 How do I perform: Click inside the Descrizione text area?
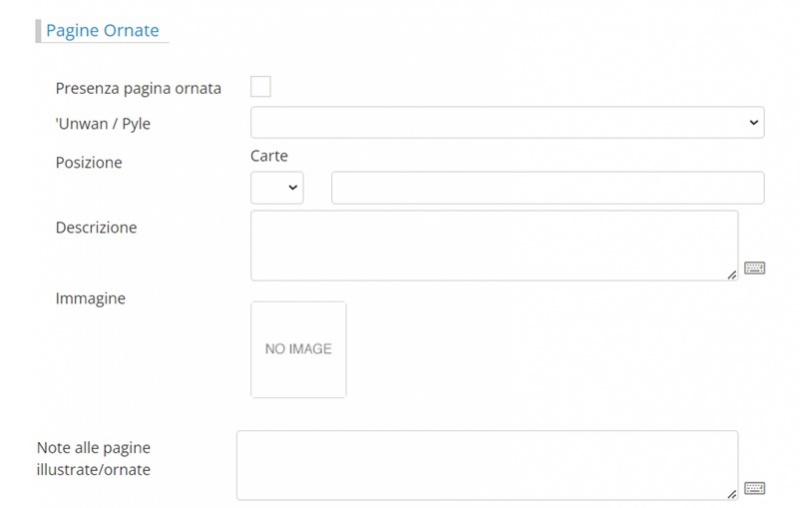tap(494, 245)
